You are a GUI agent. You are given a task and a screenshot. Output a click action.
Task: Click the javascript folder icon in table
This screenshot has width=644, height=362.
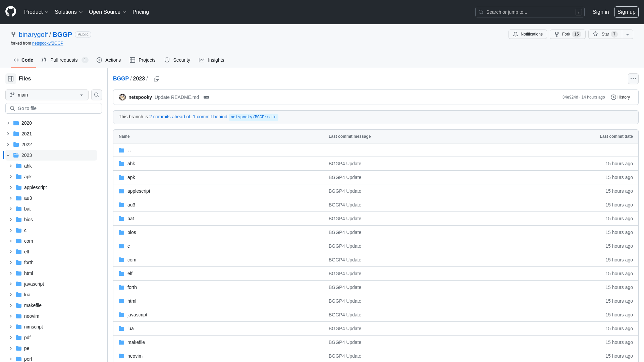pyautogui.click(x=121, y=315)
